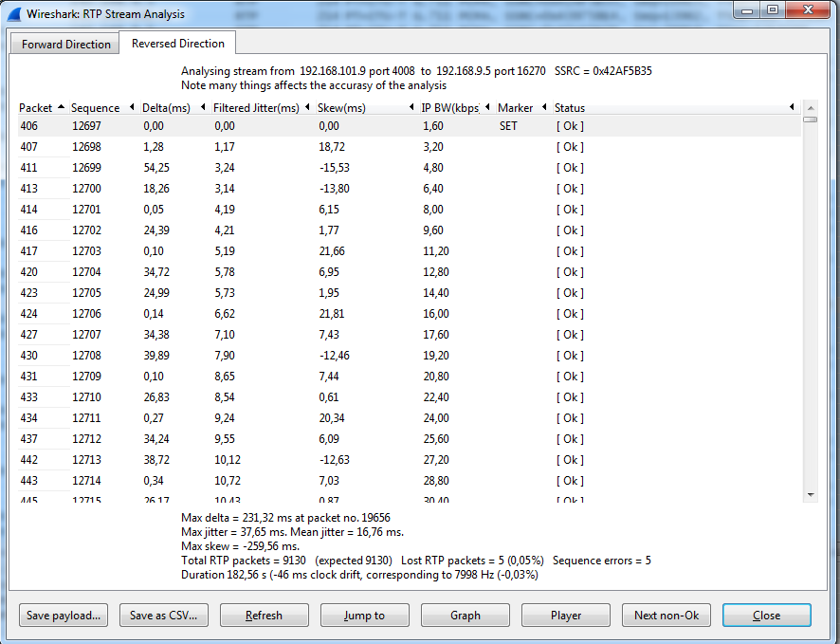Screen dimensions: 840x644
Task: Switch to the Forward Direction tab
Action: tap(66, 45)
